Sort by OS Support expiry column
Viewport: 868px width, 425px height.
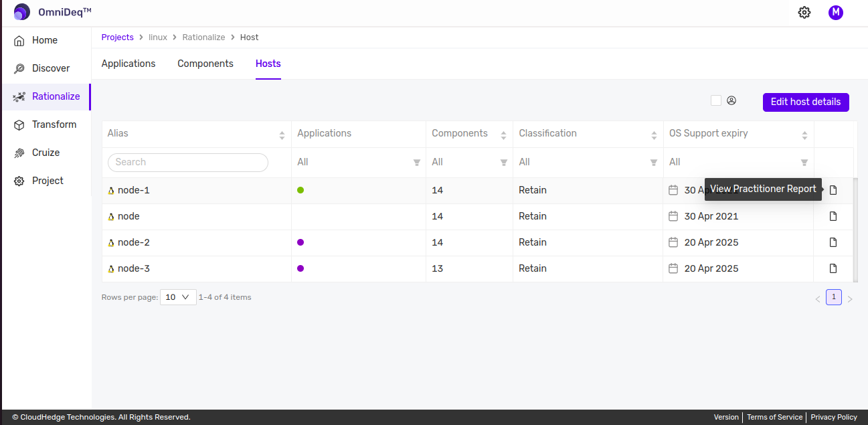pyautogui.click(x=804, y=135)
